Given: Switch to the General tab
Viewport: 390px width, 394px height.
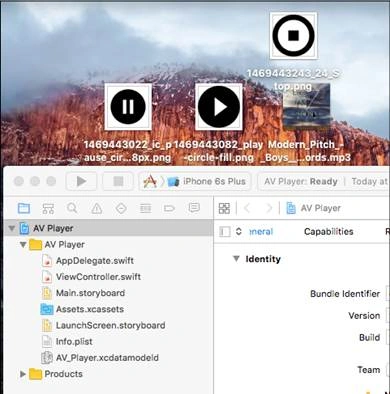Looking at the screenshot, I should tap(261, 232).
